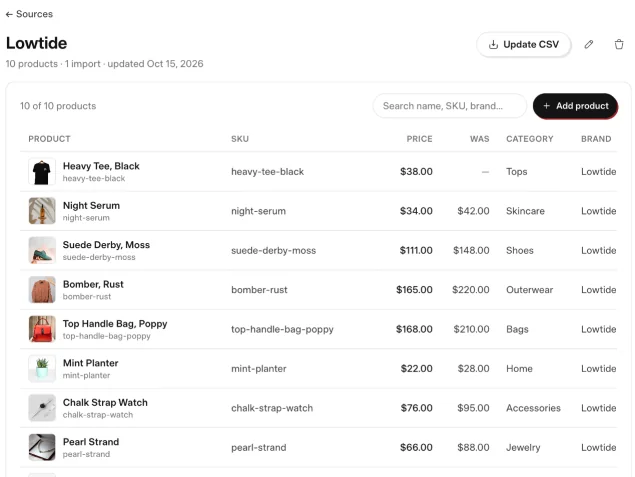Select the SKU column header
The image size is (635, 477).
[x=240, y=139]
